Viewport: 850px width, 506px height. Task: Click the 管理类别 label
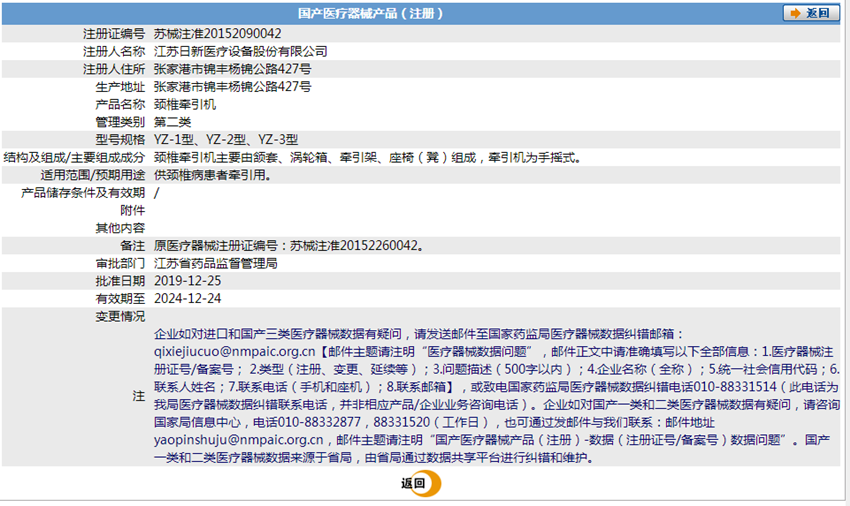coord(120,122)
